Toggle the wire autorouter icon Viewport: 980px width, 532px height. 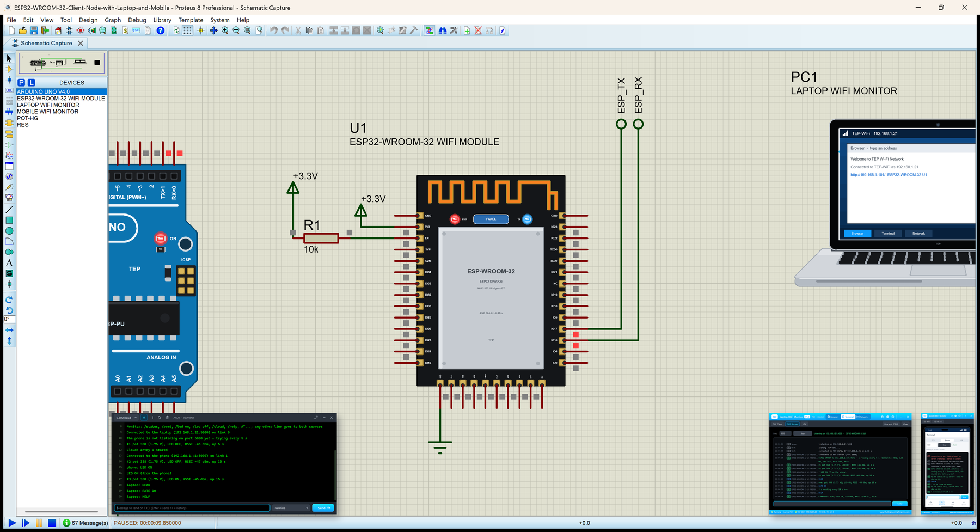tap(430, 30)
